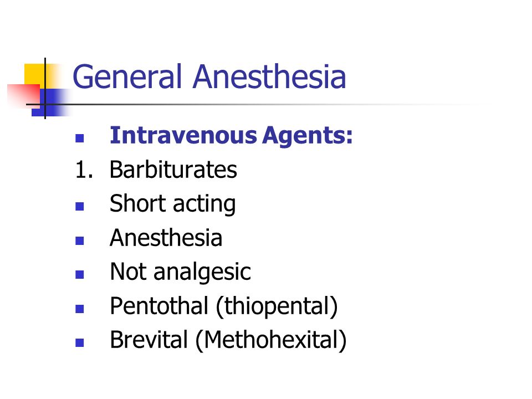This screenshot has height=399, width=532.
Task: Click the bullet beside Brevital
Action: pos(79,342)
